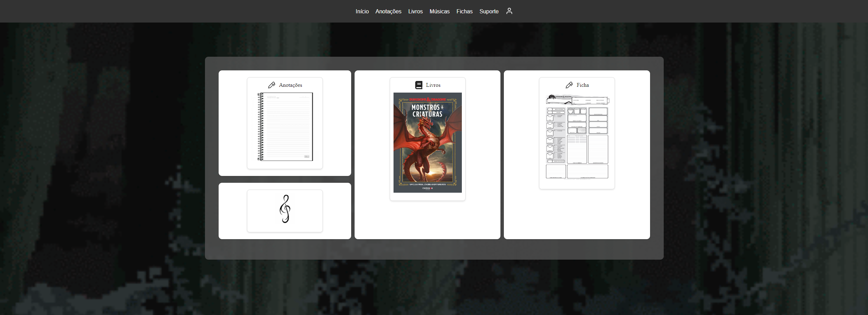
Task: Click the Anotações card title text
Action: pos(290,85)
